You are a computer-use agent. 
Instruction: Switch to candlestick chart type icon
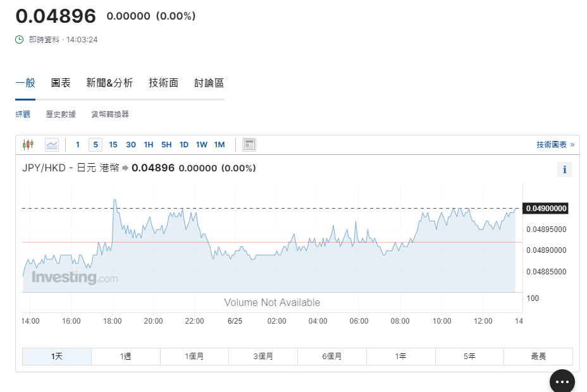point(28,145)
